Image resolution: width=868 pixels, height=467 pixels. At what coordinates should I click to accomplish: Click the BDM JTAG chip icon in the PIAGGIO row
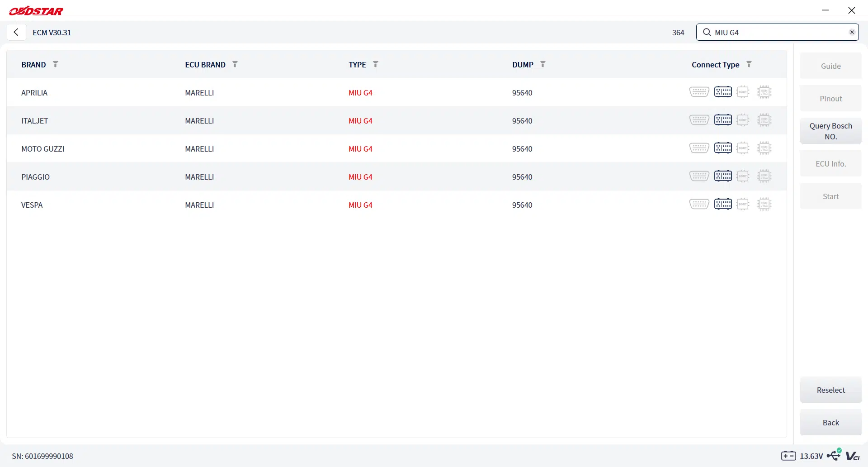[764, 176]
